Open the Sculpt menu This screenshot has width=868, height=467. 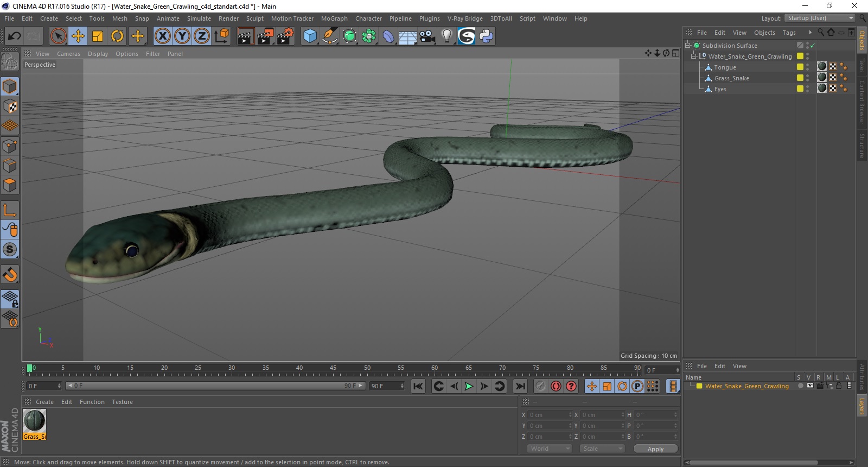(254, 18)
